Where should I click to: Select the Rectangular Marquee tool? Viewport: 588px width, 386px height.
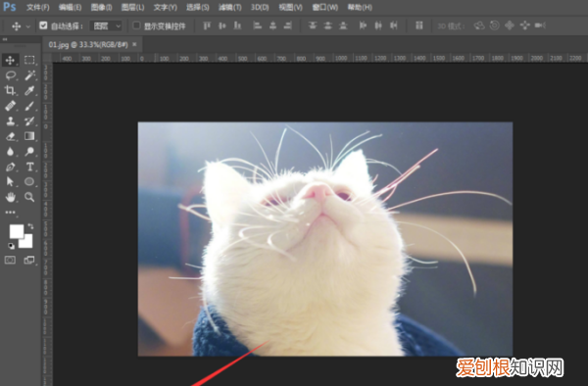(29, 60)
